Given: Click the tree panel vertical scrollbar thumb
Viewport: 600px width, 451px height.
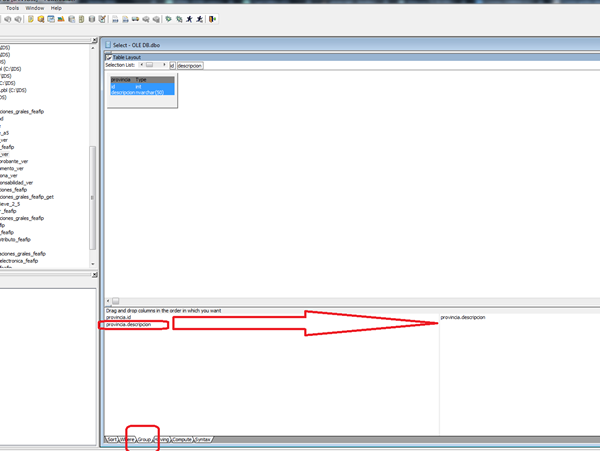Looking at the screenshot, I should click(x=92, y=198).
